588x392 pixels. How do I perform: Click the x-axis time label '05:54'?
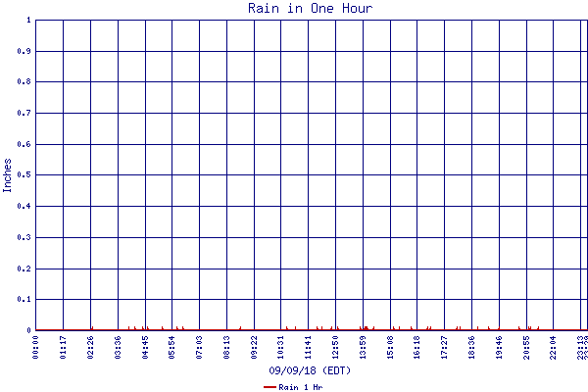(x=171, y=347)
